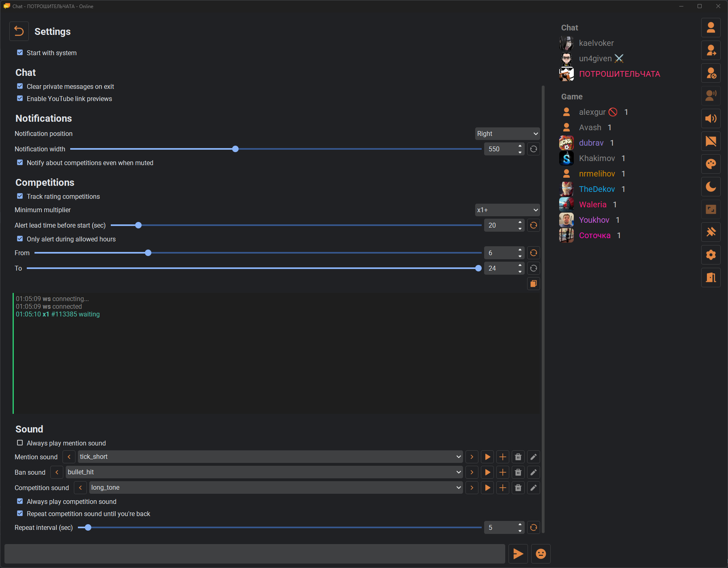
Task: Select user TheDekov in the Game list
Action: click(x=597, y=189)
